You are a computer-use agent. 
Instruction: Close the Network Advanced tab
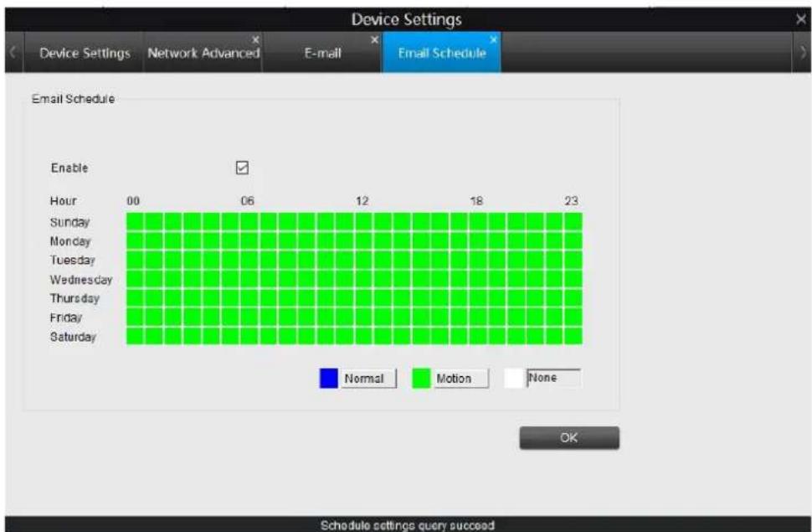(255, 40)
